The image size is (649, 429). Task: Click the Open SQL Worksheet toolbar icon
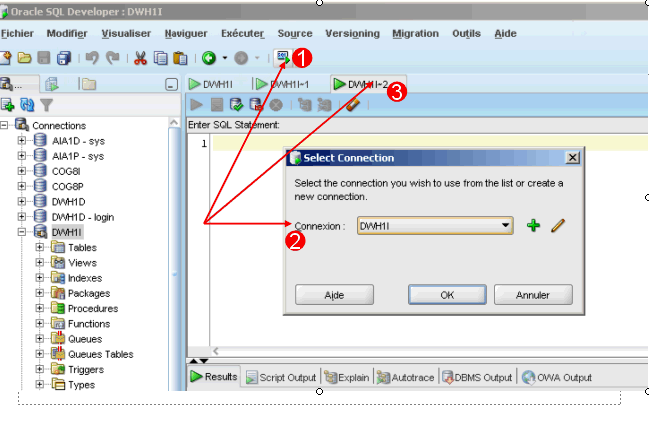tap(283, 58)
